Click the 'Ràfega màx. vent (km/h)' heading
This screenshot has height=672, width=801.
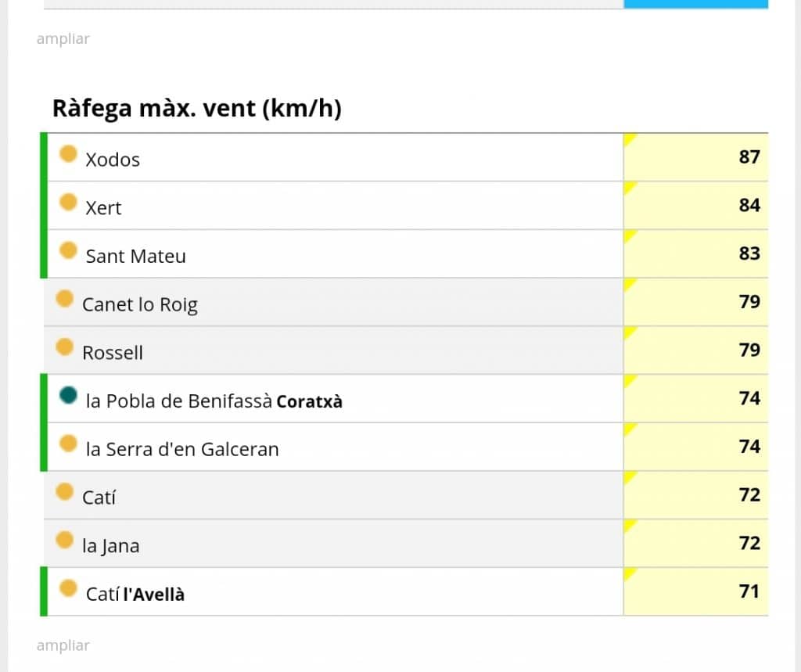(196, 108)
